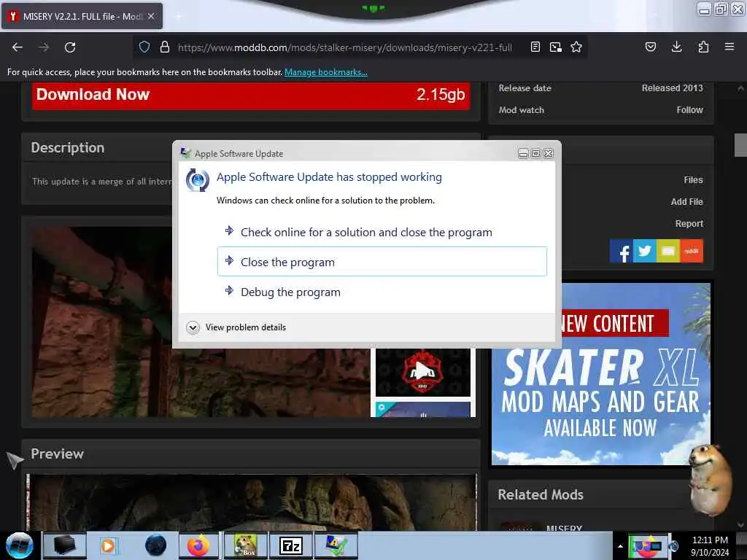The image size is (747, 560).
Task: Open 7-Zip from the taskbar
Action: click(290, 545)
